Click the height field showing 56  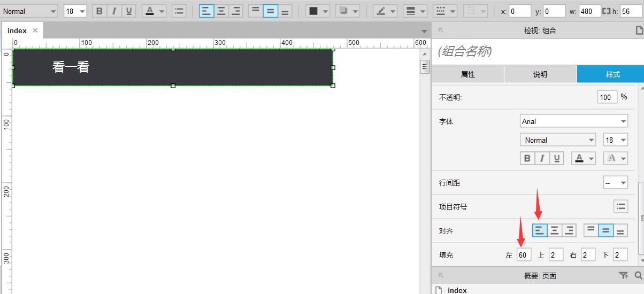[x=631, y=11]
